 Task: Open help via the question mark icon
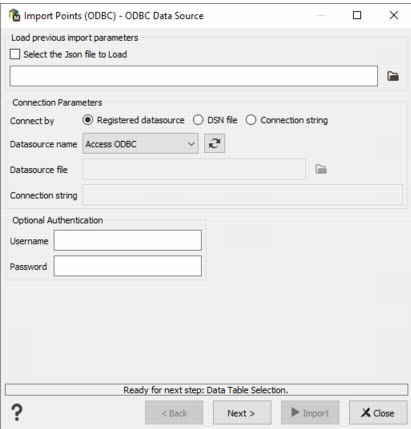point(17,412)
